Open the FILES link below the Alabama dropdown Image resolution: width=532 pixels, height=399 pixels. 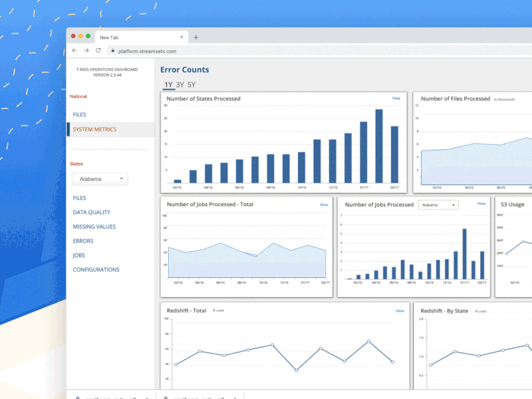[79, 198]
